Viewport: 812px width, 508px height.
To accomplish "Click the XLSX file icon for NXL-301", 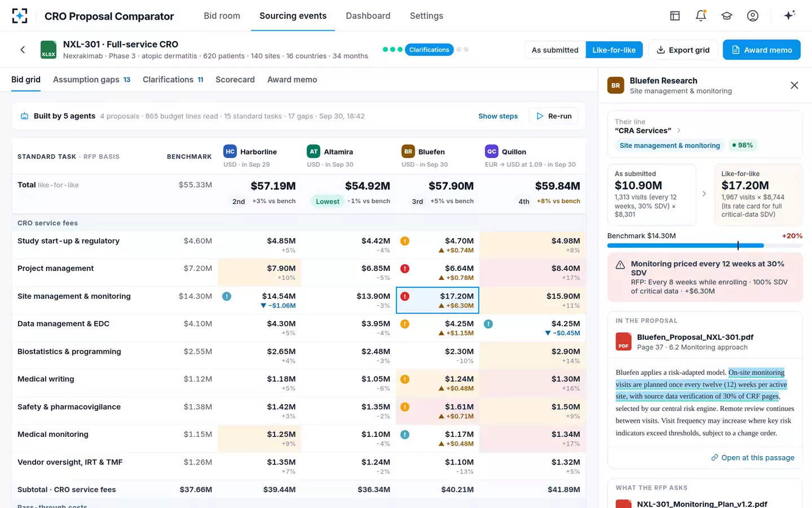I will coord(48,50).
